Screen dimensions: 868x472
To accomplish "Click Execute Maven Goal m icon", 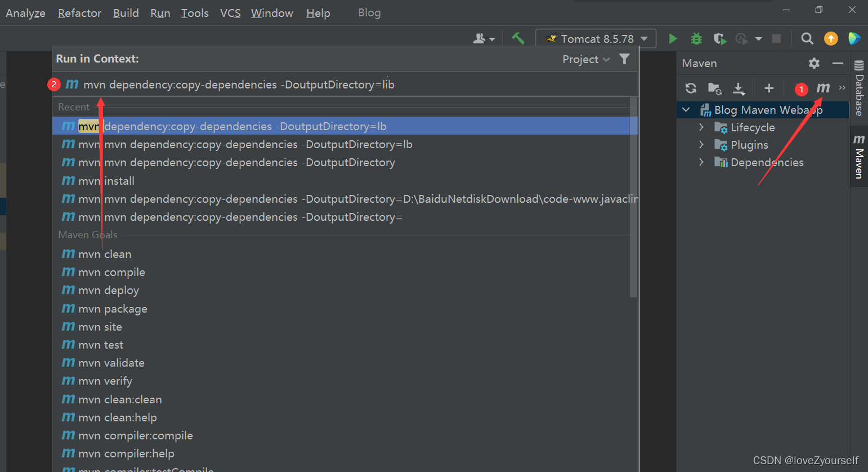I will click(823, 88).
